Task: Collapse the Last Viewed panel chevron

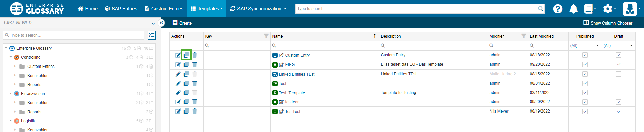Action: (153, 23)
